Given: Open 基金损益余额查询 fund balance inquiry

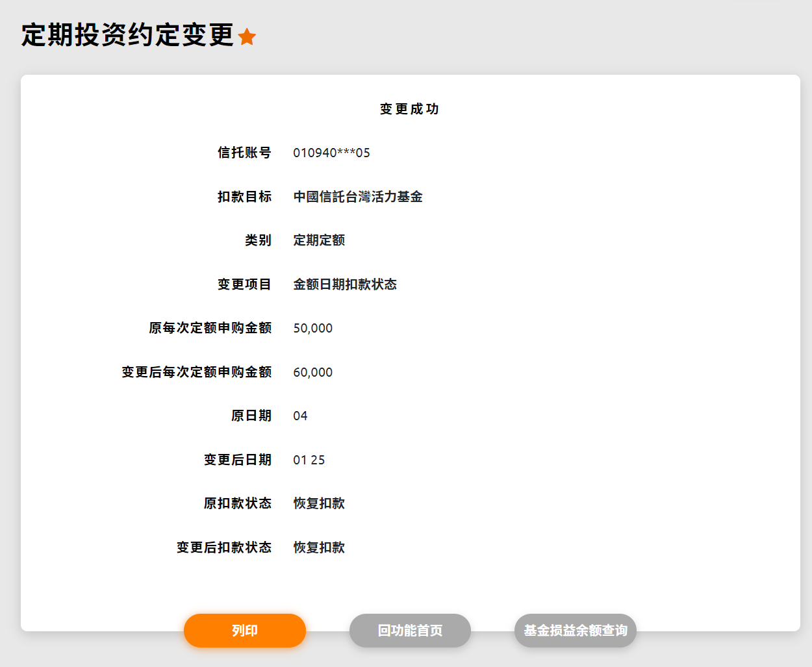Looking at the screenshot, I should [575, 631].
